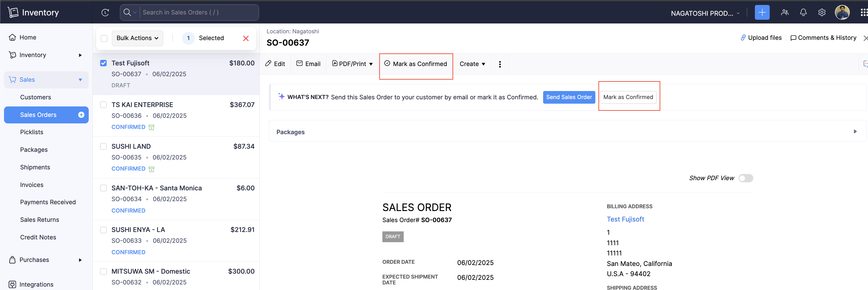Open the referrals people icon in header
The width and height of the screenshot is (868, 290).
(x=785, y=12)
